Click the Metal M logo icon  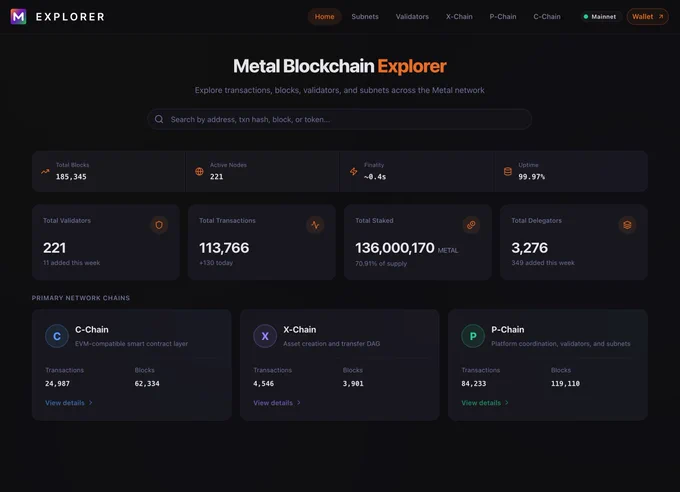tap(18, 16)
